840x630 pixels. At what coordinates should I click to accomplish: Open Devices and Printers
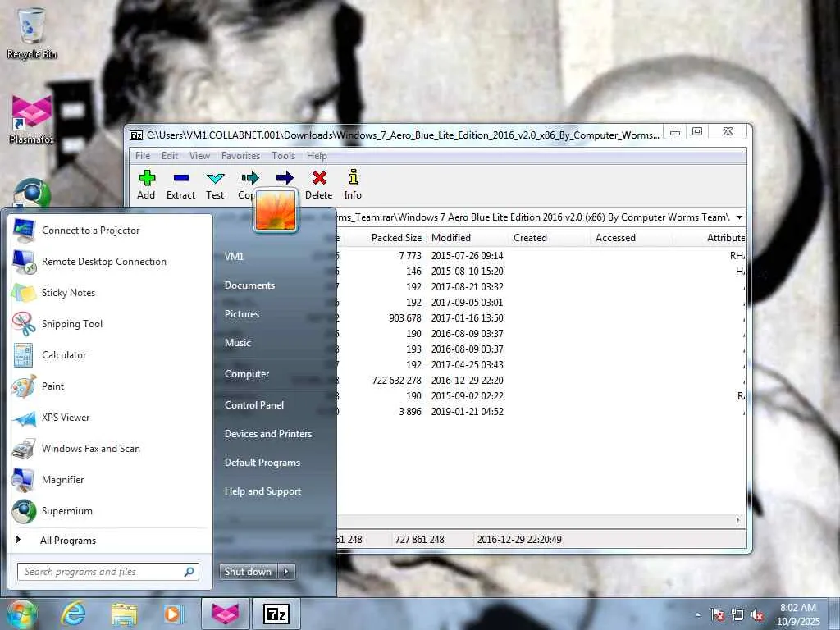(x=268, y=434)
